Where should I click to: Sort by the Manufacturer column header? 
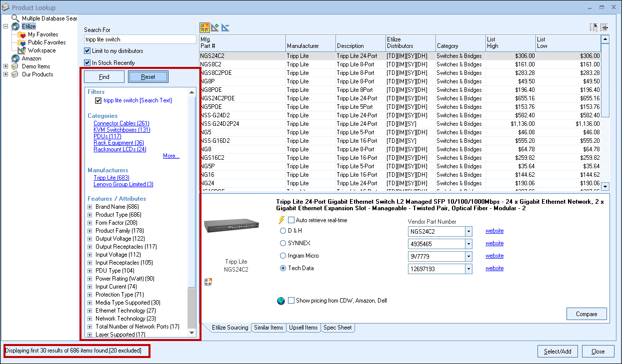point(310,43)
